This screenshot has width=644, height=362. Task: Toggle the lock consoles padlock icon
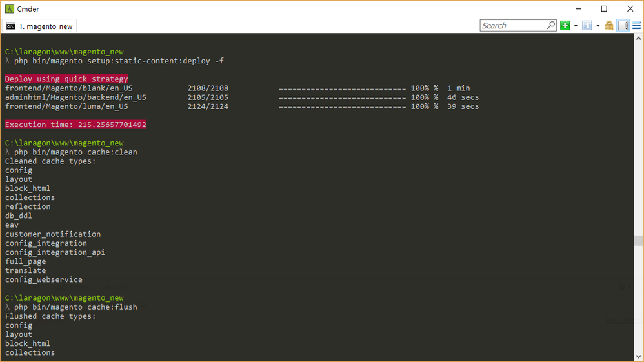pyautogui.click(x=609, y=26)
